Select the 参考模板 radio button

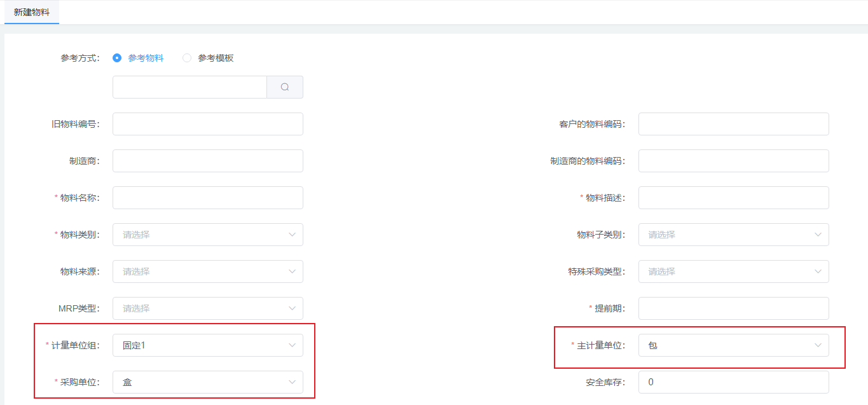187,58
